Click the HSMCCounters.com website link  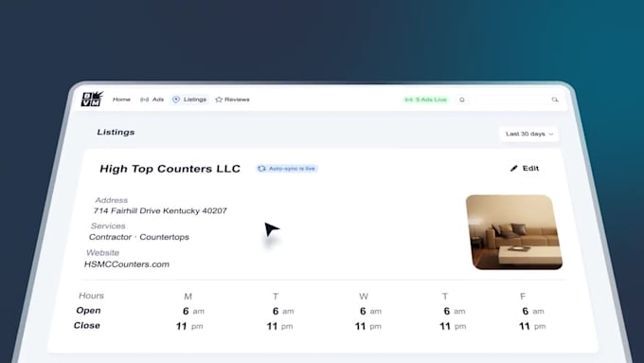[127, 264]
